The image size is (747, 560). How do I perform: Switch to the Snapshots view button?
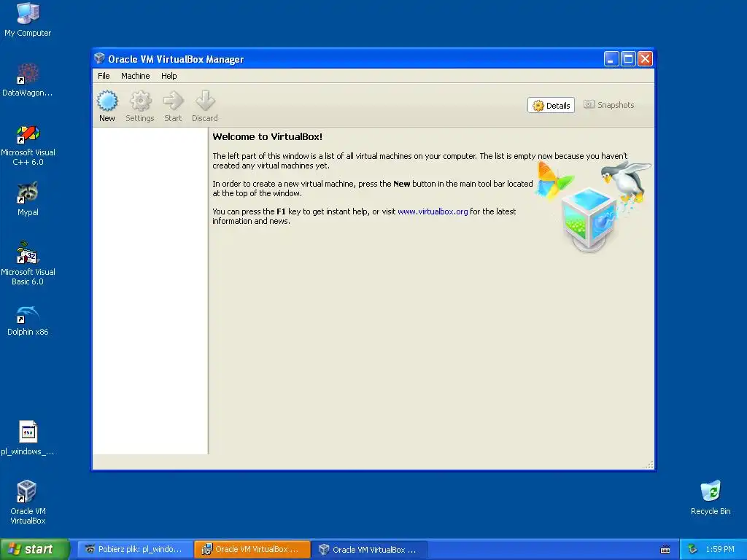coord(609,105)
